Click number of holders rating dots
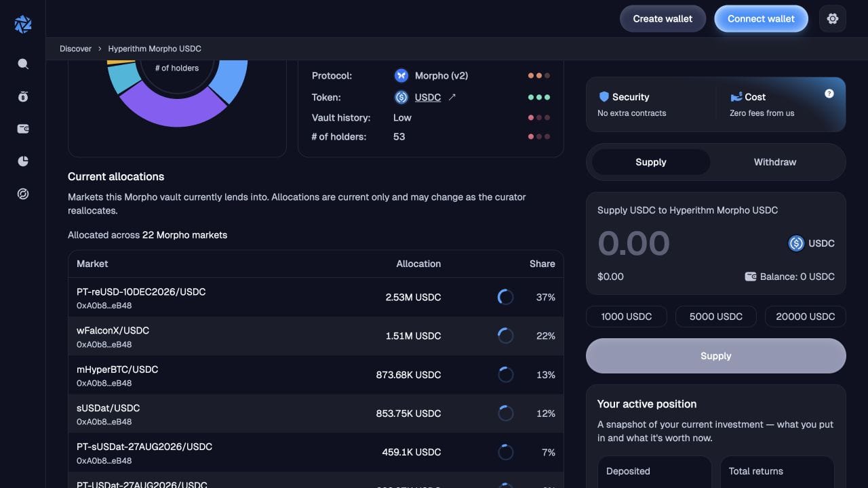The image size is (868, 488). [539, 137]
